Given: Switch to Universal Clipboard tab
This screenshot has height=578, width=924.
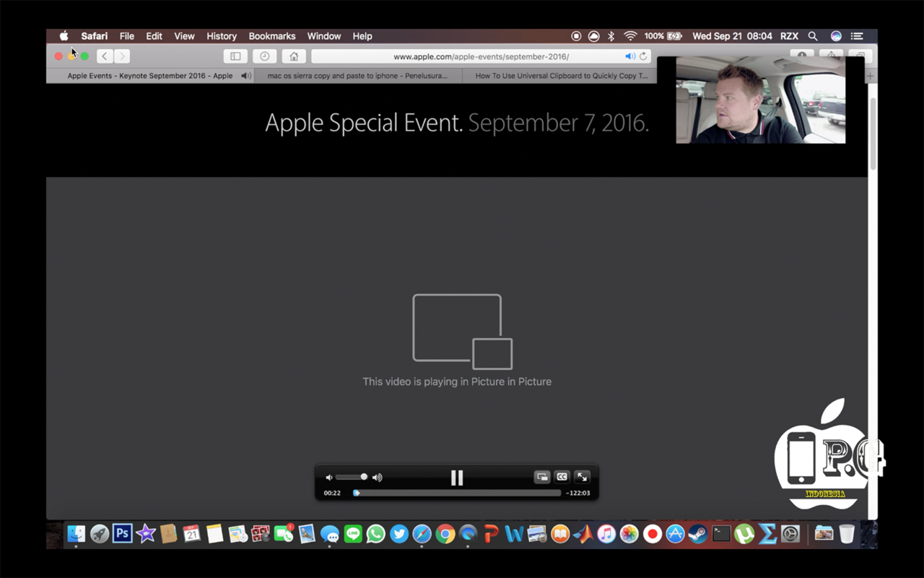Looking at the screenshot, I should click(x=561, y=76).
